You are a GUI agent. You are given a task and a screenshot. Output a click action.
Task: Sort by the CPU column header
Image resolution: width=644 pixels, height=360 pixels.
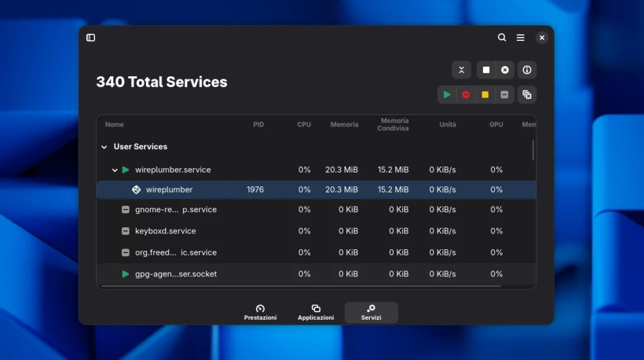(304, 125)
